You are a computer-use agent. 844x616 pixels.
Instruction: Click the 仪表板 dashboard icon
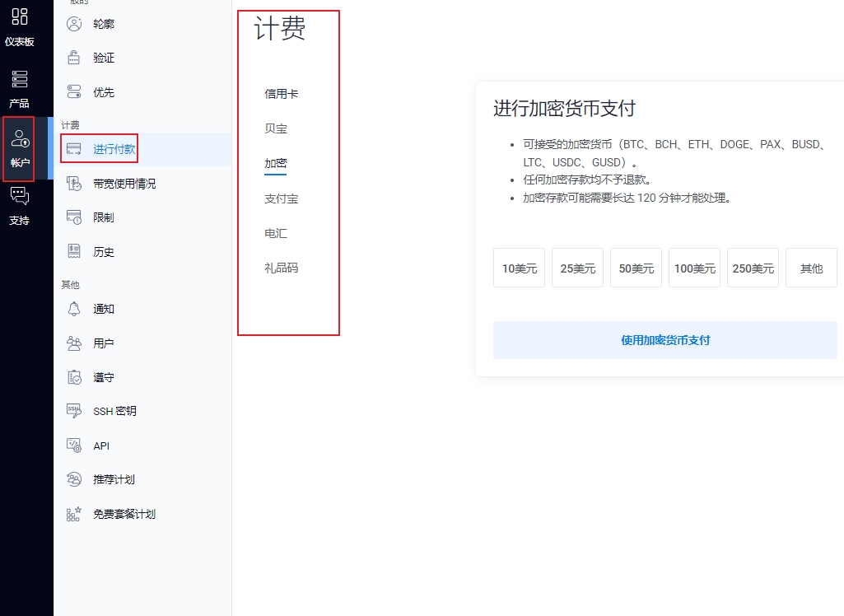pos(20,16)
